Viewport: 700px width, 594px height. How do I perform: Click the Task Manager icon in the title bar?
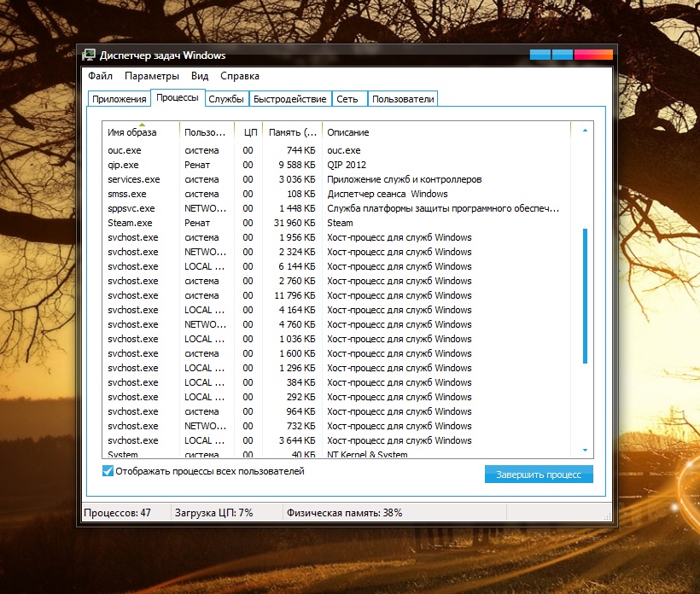tap(89, 55)
